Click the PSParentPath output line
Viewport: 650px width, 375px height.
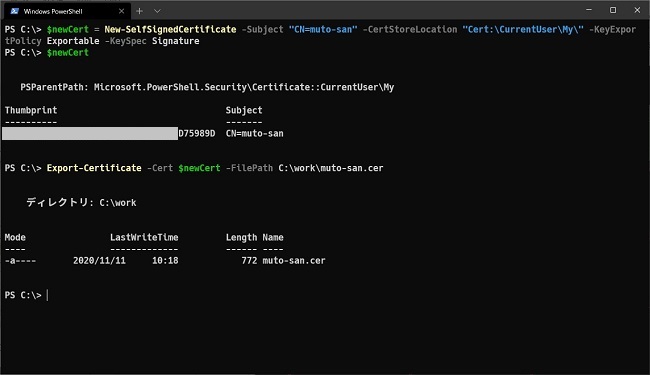pyautogui.click(x=207, y=87)
